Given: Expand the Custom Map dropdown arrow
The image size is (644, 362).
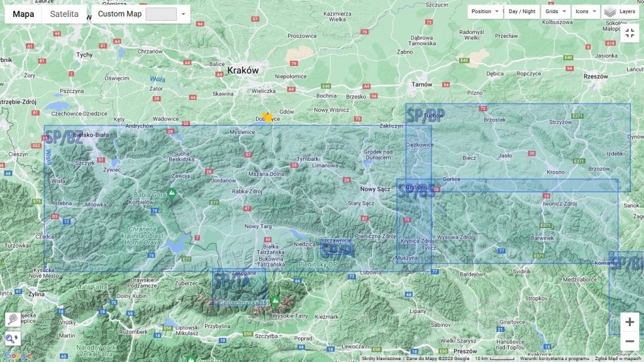Looking at the screenshot, I should tap(183, 14).
